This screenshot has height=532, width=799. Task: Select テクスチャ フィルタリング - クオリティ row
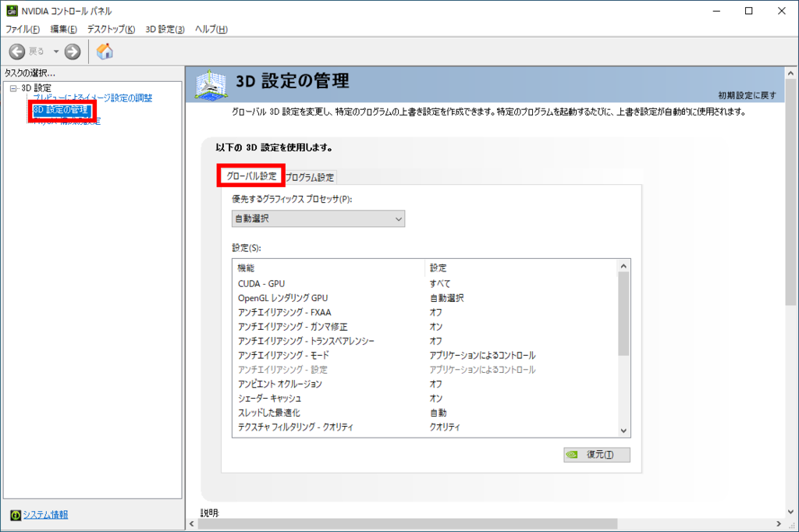click(426, 427)
